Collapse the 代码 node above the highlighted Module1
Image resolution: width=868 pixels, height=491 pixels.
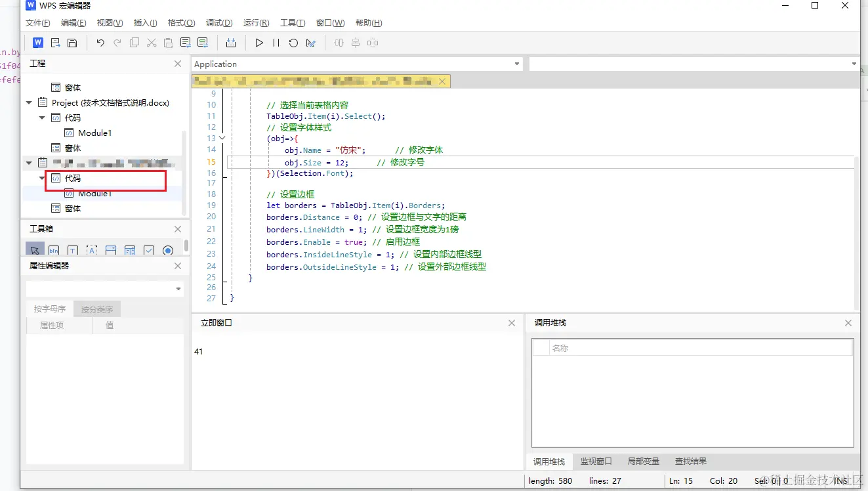point(42,179)
